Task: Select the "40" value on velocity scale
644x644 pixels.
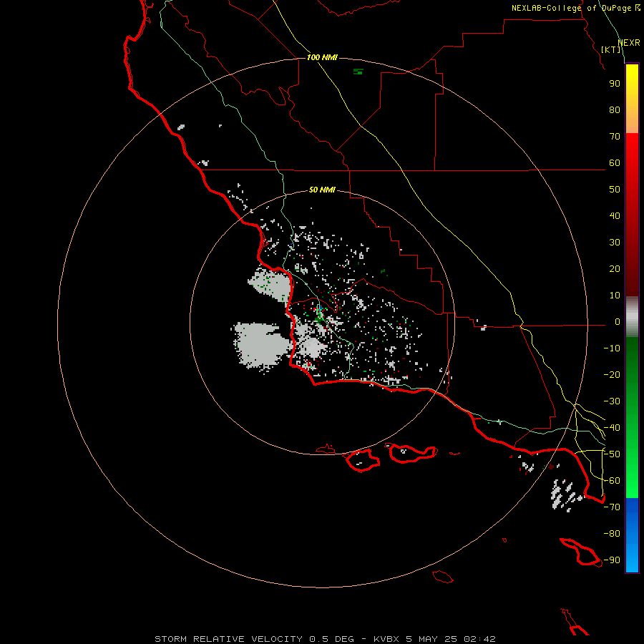Action: [x=615, y=215]
